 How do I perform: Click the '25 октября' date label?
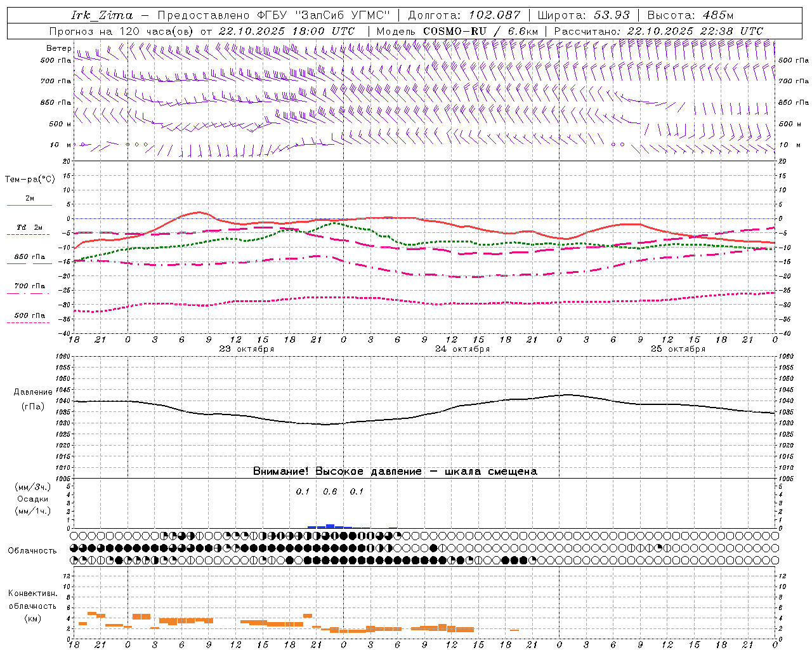pos(678,349)
